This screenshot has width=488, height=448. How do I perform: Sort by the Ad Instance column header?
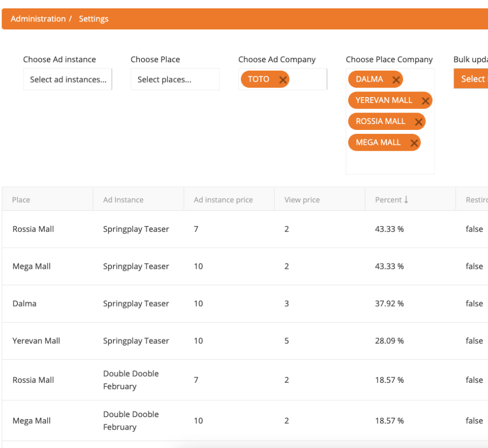123,200
